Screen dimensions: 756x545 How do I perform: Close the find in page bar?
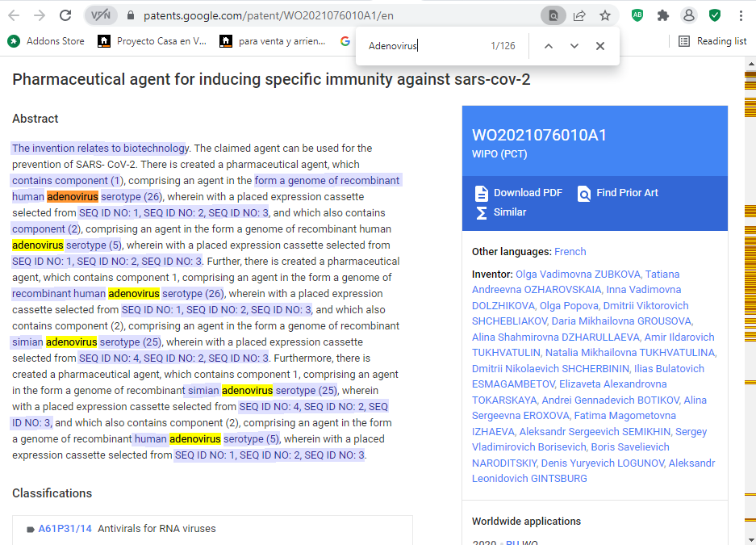click(x=600, y=46)
